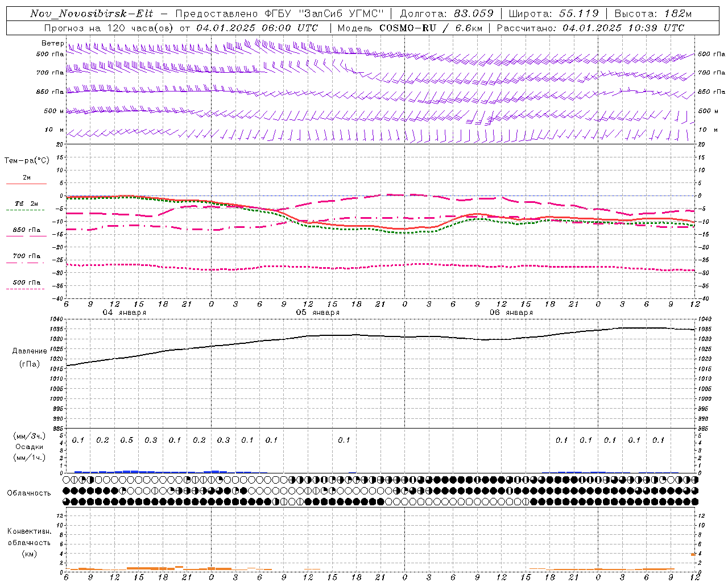Click the 0.5 precipitation amount value
This screenshot has height=582, width=728.
tap(127, 440)
